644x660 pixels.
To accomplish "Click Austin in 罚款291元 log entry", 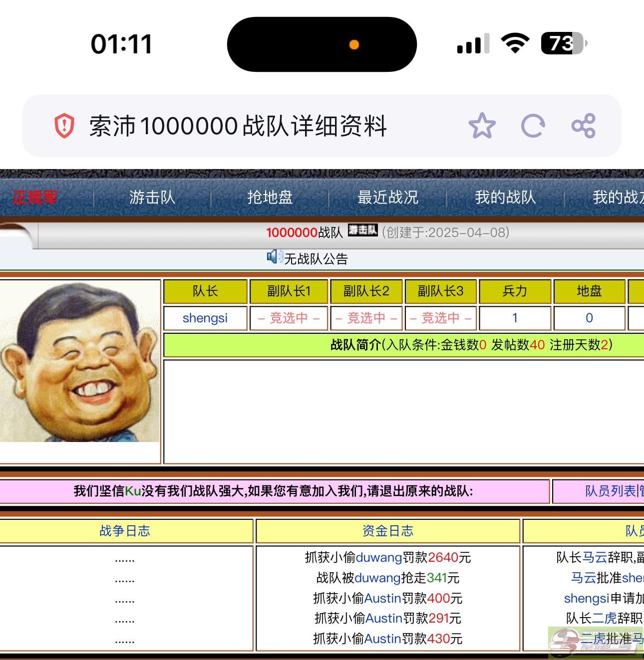I will tap(384, 619).
